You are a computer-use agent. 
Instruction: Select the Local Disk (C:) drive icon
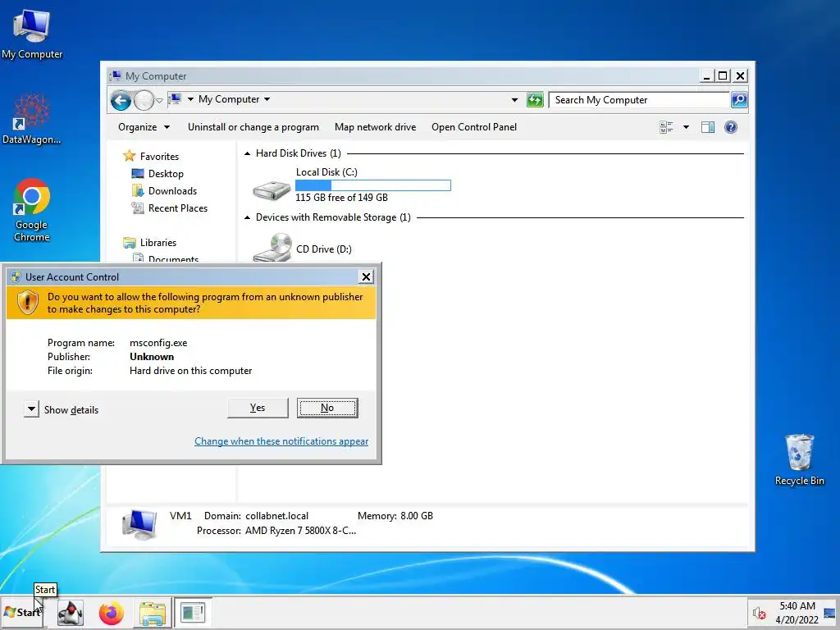tap(272, 189)
